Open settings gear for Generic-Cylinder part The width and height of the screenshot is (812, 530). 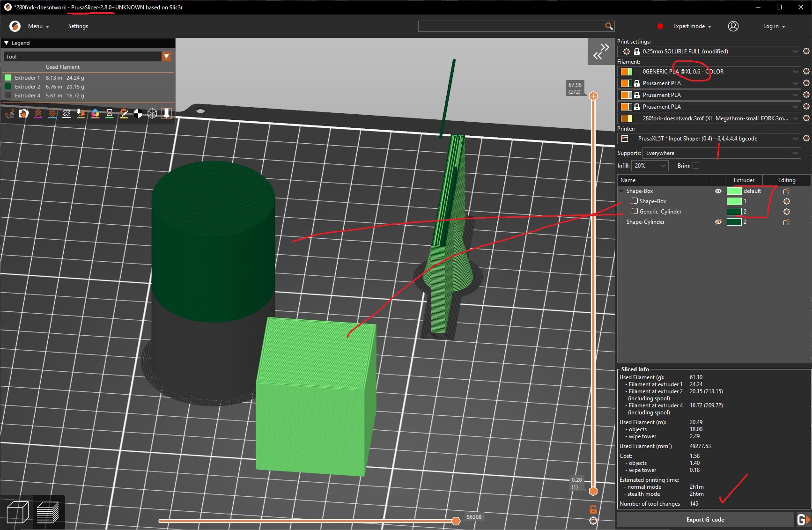(x=787, y=212)
